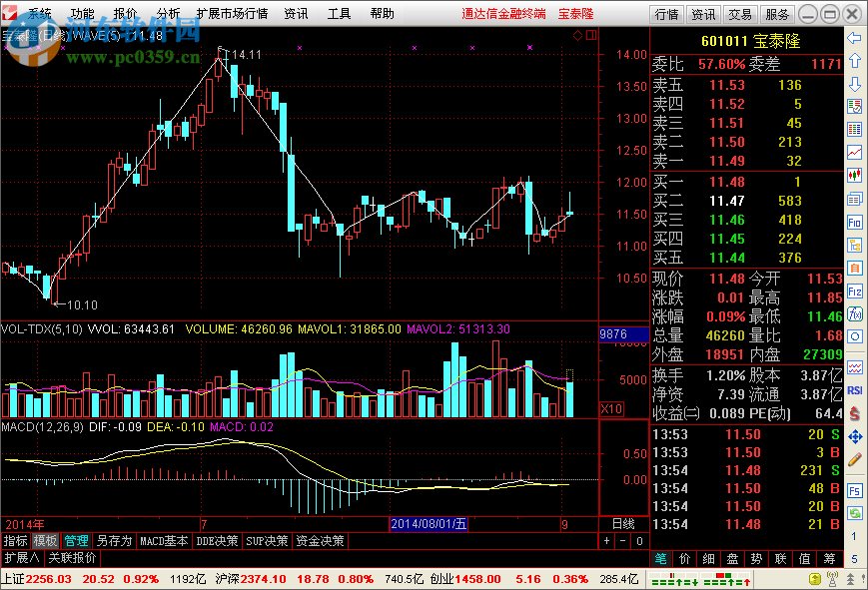868x590 pixels.
Task: Click the red S icon in sidebar
Action: click(854, 413)
